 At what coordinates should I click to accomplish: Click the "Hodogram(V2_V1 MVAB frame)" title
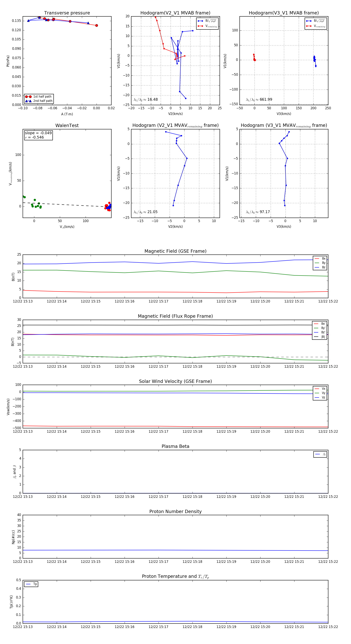coord(175,13)
